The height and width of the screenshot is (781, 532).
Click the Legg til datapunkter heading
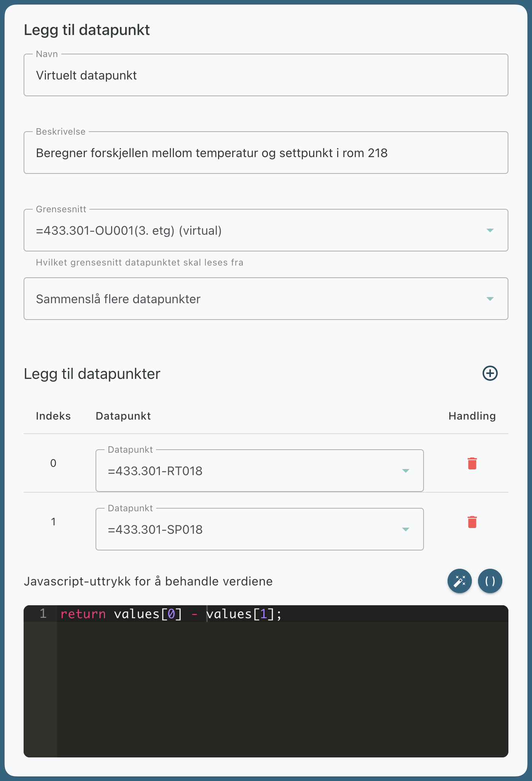click(x=92, y=374)
